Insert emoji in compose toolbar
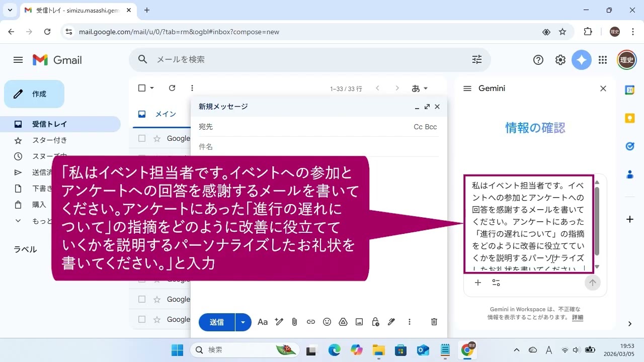The height and width of the screenshot is (362, 644). click(327, 322)
